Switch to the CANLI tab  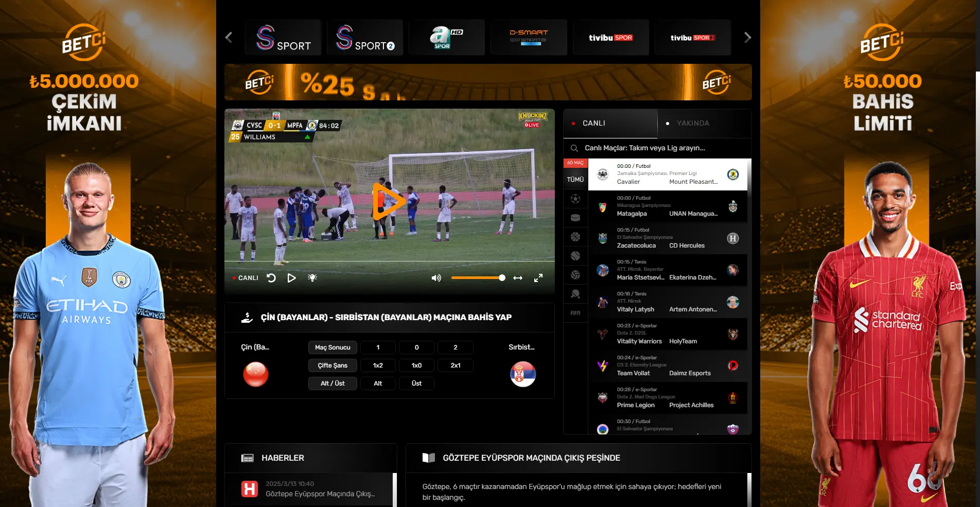click(x=594, y=124)
